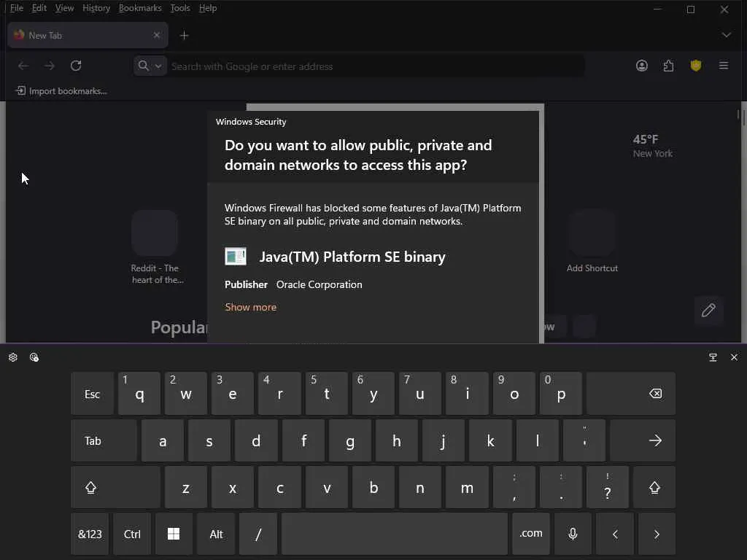Tap the p key
The width and height of the screenshot is (747, 560).
561,393
